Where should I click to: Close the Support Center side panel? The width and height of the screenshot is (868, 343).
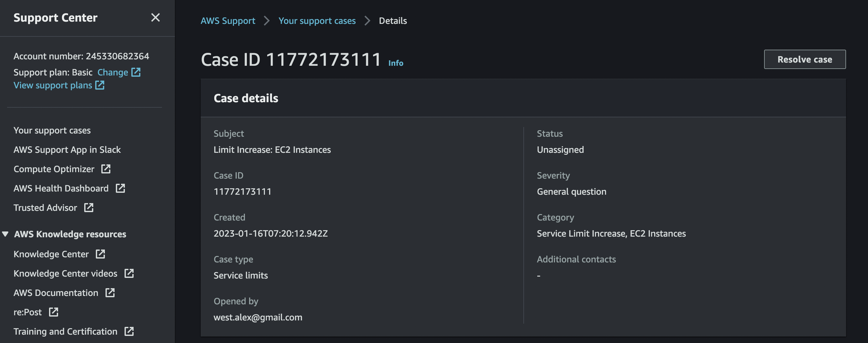point(155,17)
